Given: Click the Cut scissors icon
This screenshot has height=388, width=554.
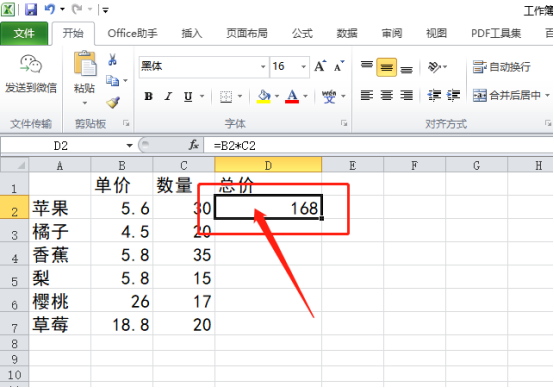Looking at the screenshot, I should coord(113,59).
